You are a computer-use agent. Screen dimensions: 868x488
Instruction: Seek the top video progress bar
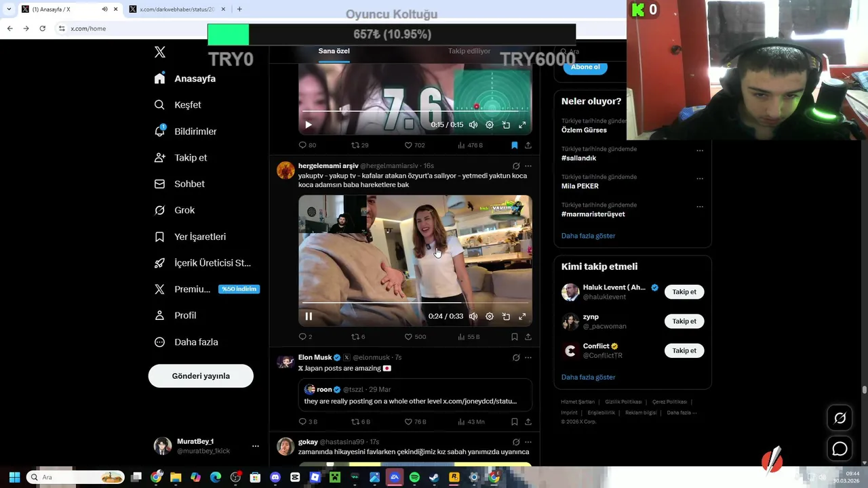pos(415,111)
